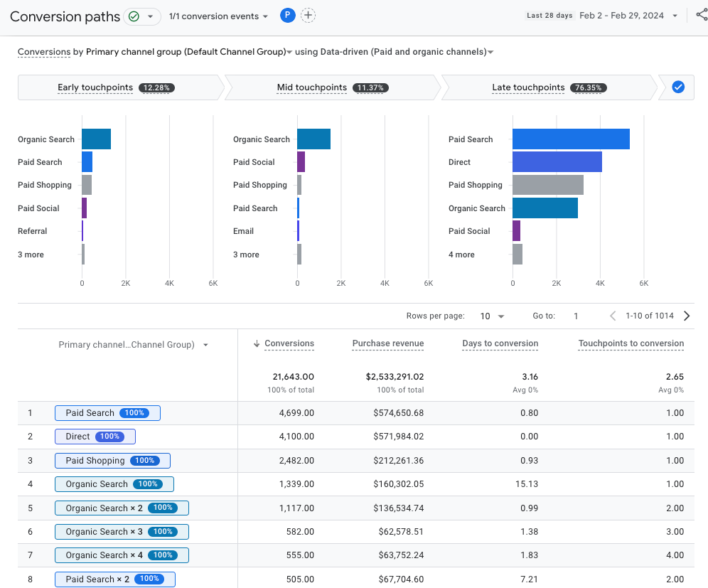The height and width of the screenshot is (588, 708).
Task: Select the Late touchpoints segment
Action: click(549, 87)
